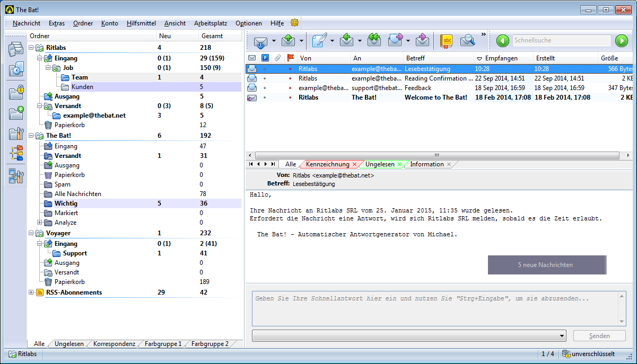
Task: Click the 5 neue Nachrichten notification
Action: click(546, 265)
